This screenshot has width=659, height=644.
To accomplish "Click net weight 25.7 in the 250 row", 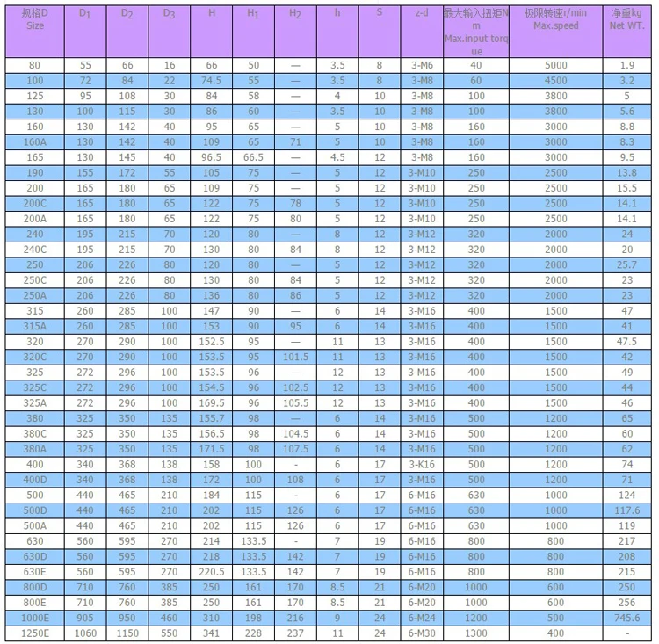I will [x=626, y=264].
